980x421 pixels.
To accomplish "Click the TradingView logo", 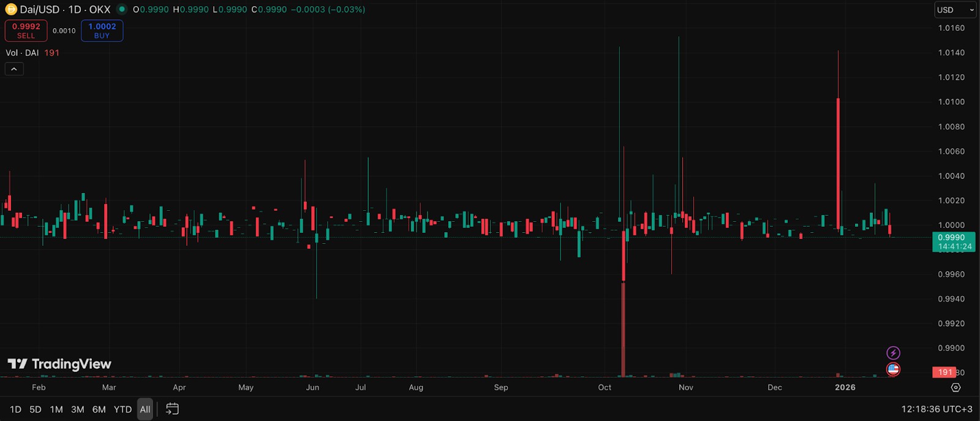I will click(x=59, y=364).
